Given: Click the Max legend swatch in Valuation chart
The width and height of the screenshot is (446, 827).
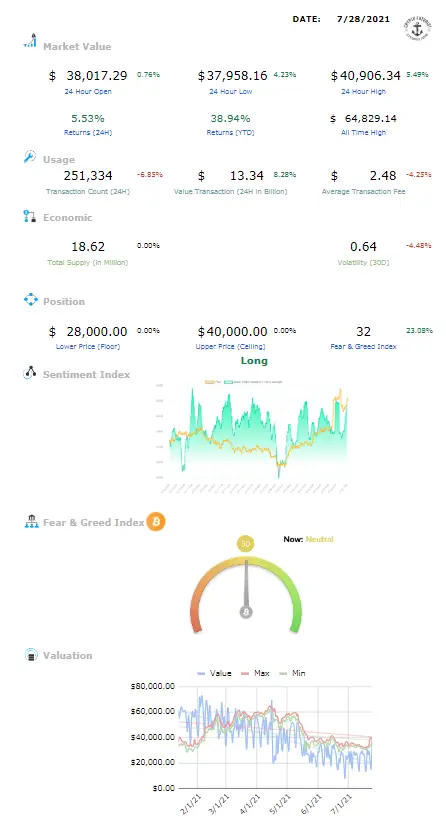Looking at the screenshot, I should [245, 674].
